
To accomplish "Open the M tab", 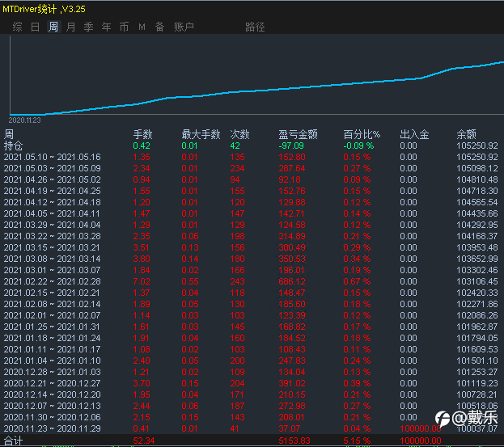I will tap(142, 27).
